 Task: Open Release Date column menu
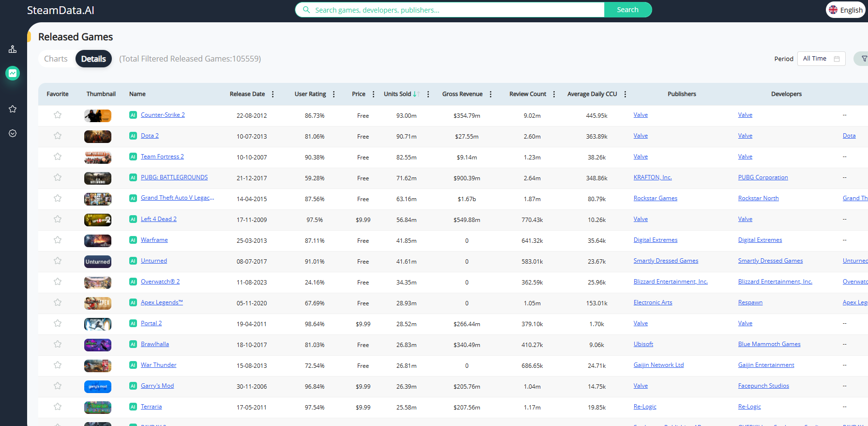pyautogui.click(x=273, y=94)
